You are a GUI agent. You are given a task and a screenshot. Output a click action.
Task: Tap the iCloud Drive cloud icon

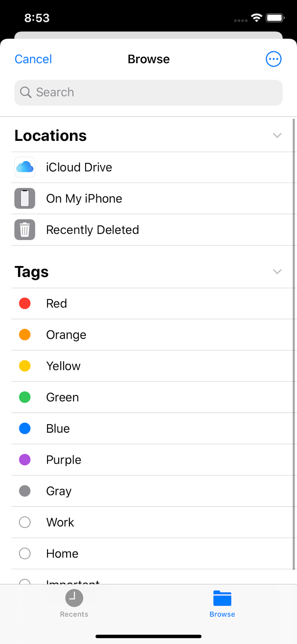point(25,167)
